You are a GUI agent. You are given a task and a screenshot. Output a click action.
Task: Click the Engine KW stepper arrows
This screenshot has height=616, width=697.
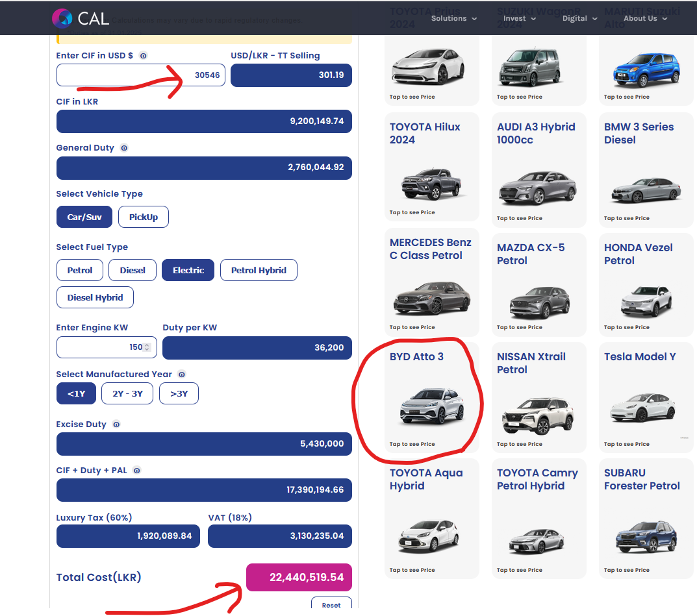coord(147,348)
